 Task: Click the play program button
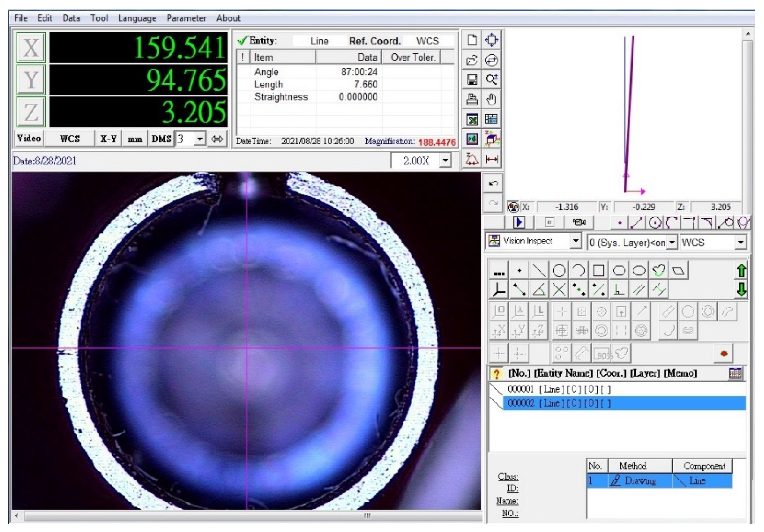click(x=519, y=222)
